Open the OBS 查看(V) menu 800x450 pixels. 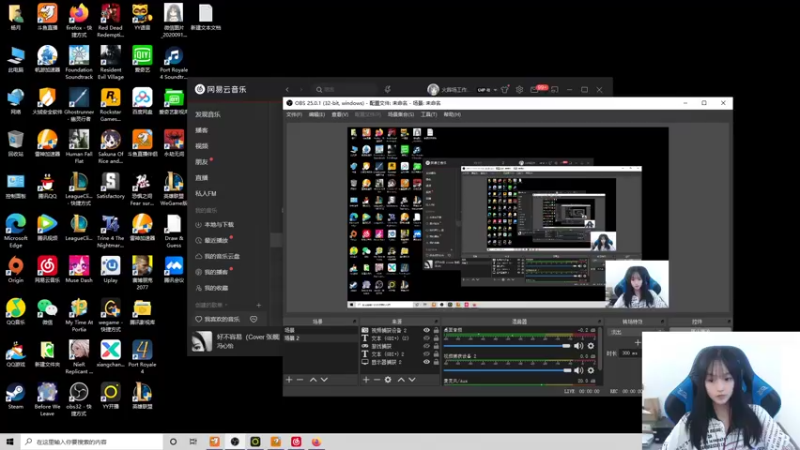click(340, 115)
